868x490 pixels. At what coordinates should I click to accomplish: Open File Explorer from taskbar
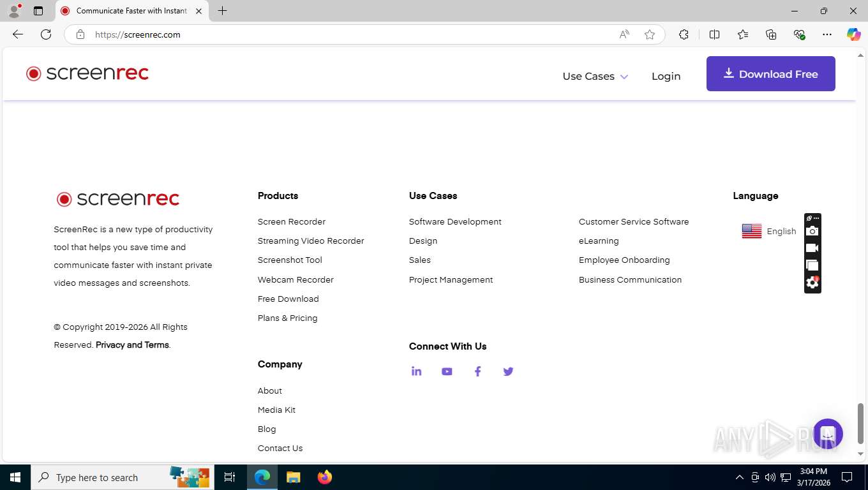click(293, 477)
